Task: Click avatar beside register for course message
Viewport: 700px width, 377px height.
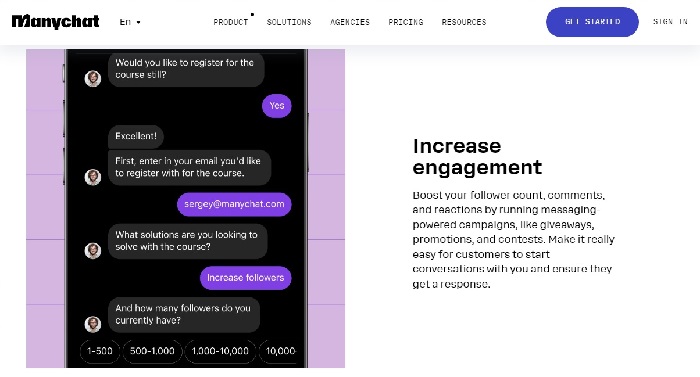Action: click(93, 79)
